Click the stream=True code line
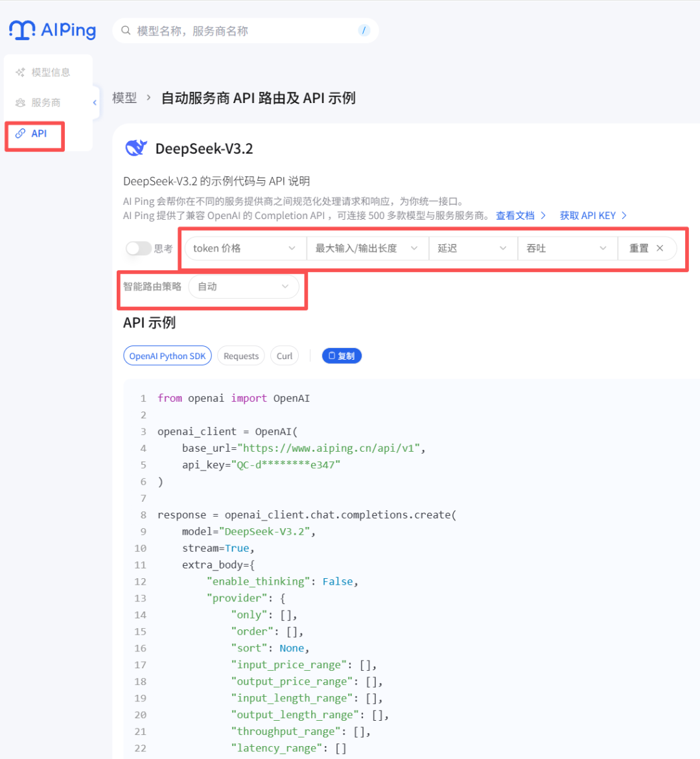The height and width of the screenshot is (759, 700). [x=218, y=548]
